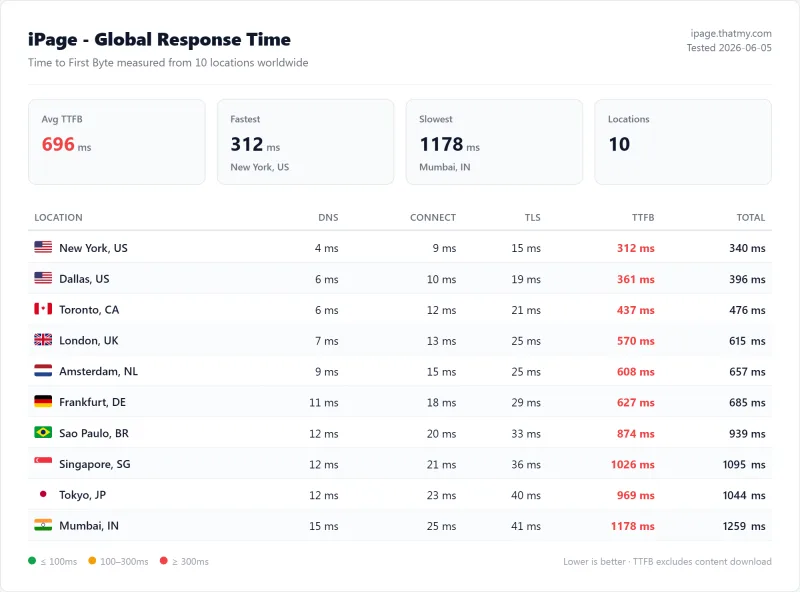Click the green ≤ 100ms legend dot
The width and height of the screenshot is (800, 592).
tap(32, 561)
